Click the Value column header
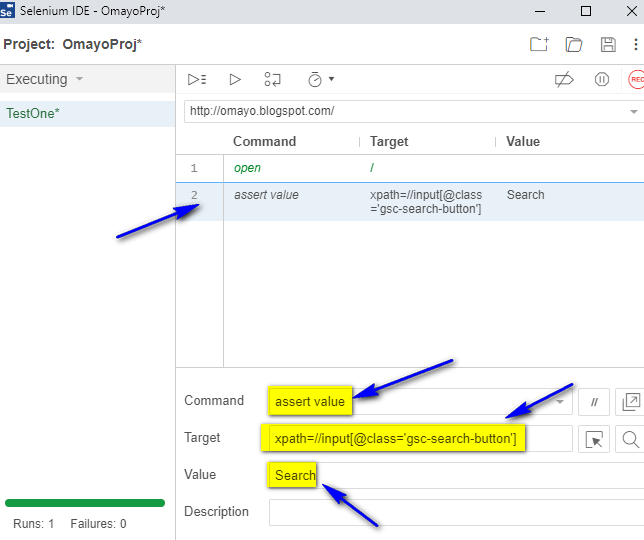 coord(522,141)
